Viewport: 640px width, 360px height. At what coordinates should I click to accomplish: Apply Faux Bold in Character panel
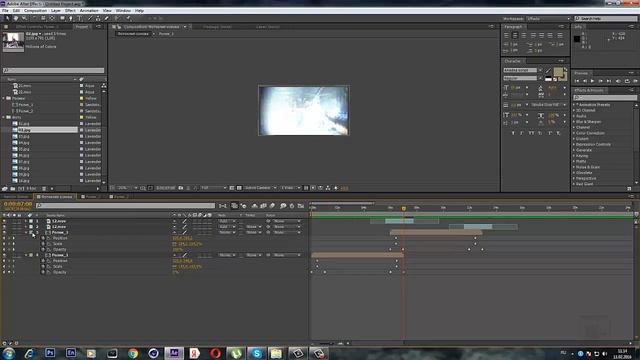click(x=513, y=133)
